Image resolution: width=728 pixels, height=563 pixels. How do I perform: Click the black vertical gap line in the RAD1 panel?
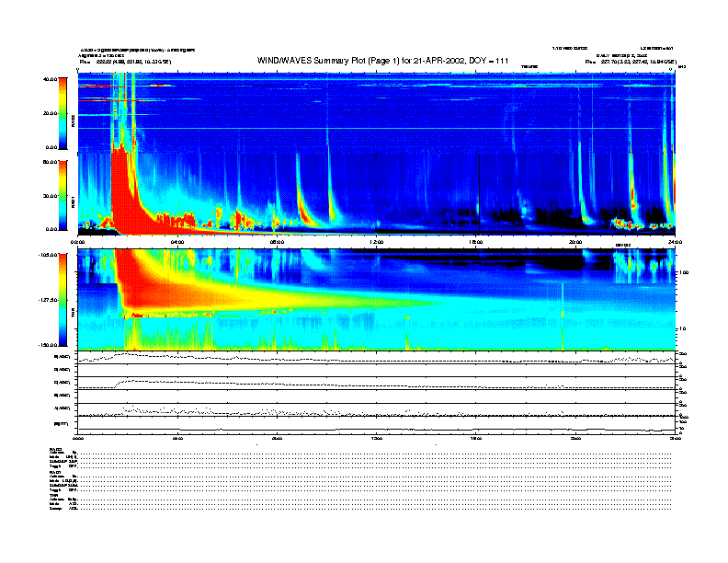tap(479, 193)
